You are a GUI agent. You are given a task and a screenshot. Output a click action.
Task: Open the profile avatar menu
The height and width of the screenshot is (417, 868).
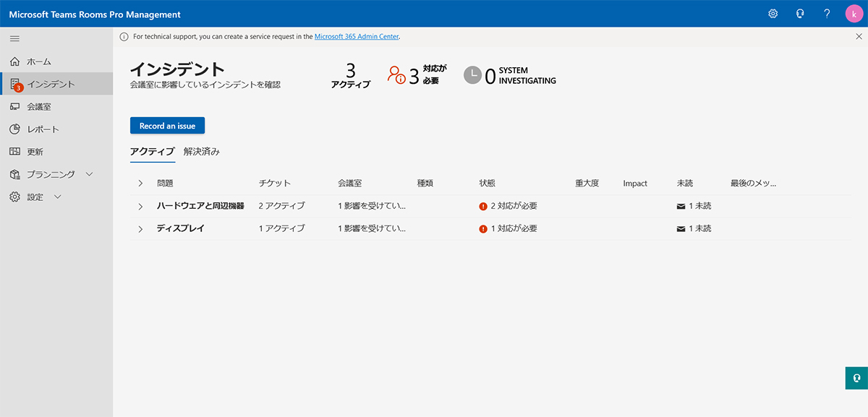[x=854, y=13]
